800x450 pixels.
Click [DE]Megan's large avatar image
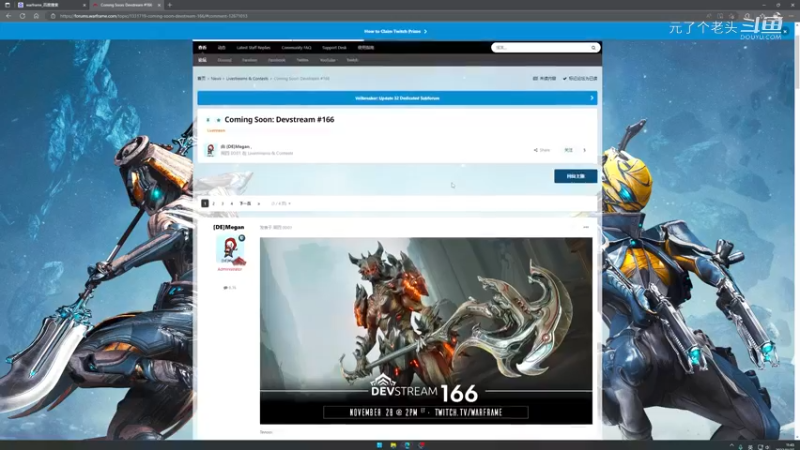click(230, 250)
